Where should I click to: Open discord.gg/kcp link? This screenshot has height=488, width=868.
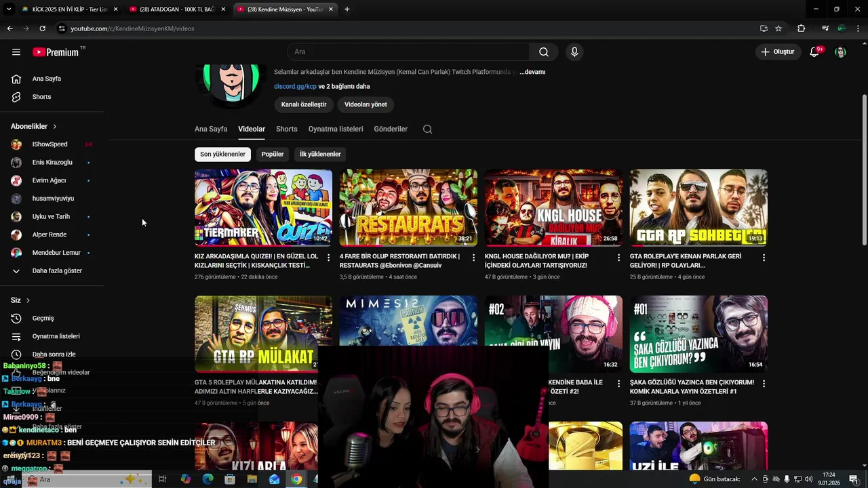[x=295, y=87]
